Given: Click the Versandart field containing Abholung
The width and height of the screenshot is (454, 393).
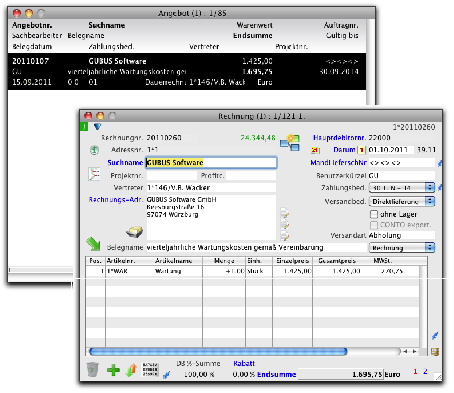Looking at the screenshot, I should tap(402, 235).
